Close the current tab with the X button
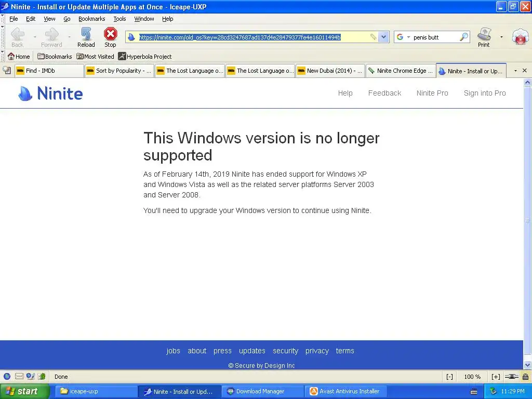Image resolution: width=532 pixels, height=399 pixels. click(x=525, y=70)
